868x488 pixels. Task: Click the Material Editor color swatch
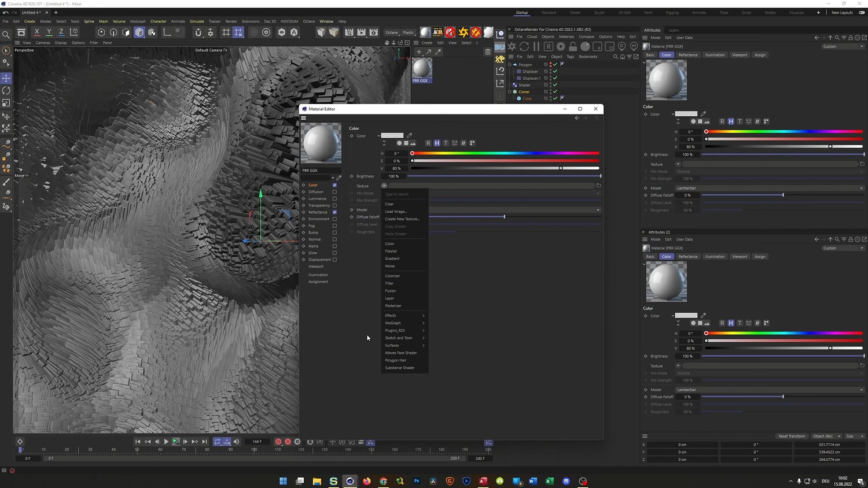point(392,135)
